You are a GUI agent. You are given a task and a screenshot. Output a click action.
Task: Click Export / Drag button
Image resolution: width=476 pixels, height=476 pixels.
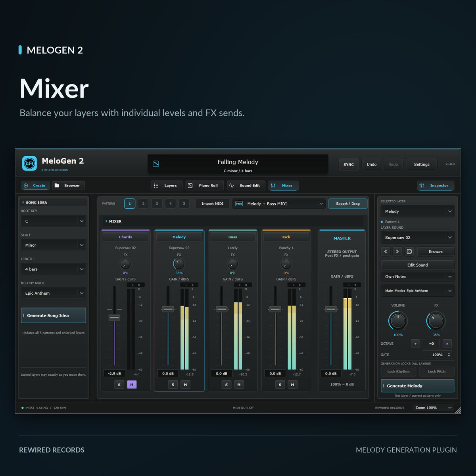point(348,203)
